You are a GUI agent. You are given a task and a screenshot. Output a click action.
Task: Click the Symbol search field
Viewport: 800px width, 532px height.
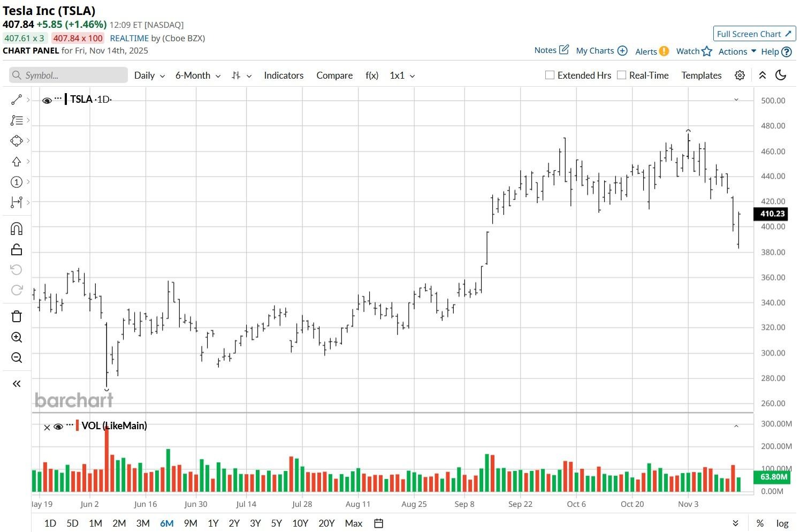68,75
